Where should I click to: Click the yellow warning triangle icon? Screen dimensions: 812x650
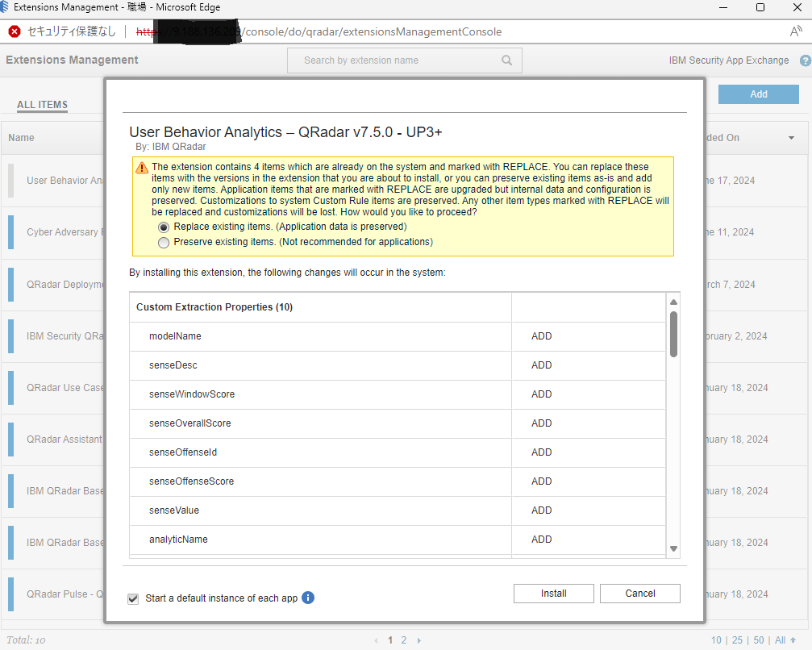[x=141, y=168]
